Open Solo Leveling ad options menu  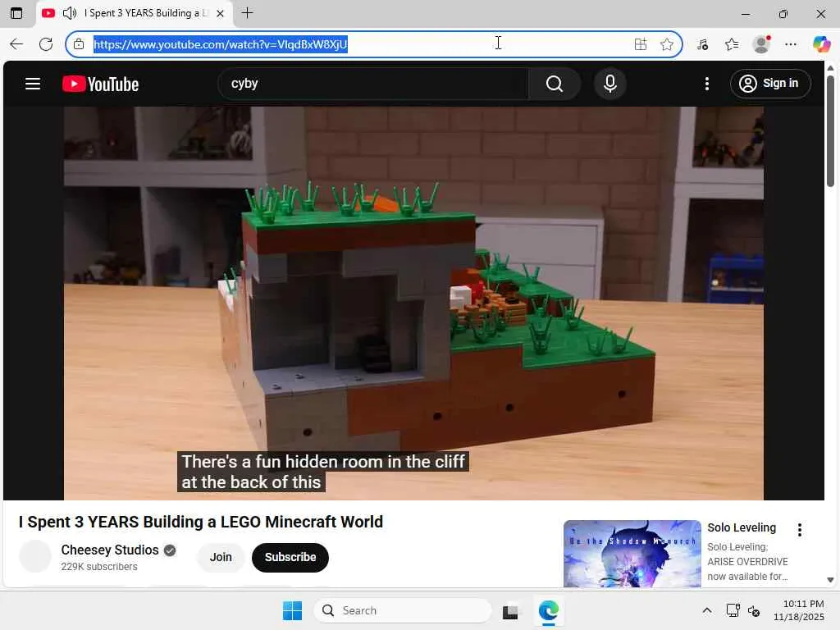[x=799, y=530]
